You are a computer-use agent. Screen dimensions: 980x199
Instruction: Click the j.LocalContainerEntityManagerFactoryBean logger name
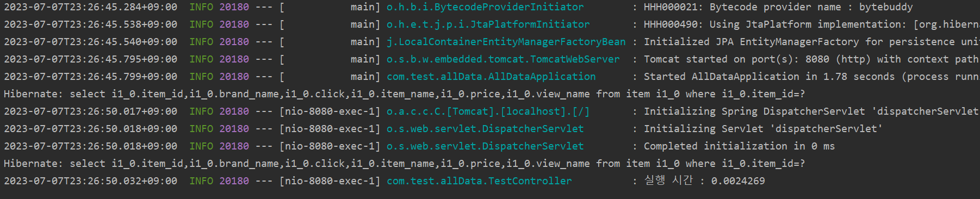(x=506, y=42)
